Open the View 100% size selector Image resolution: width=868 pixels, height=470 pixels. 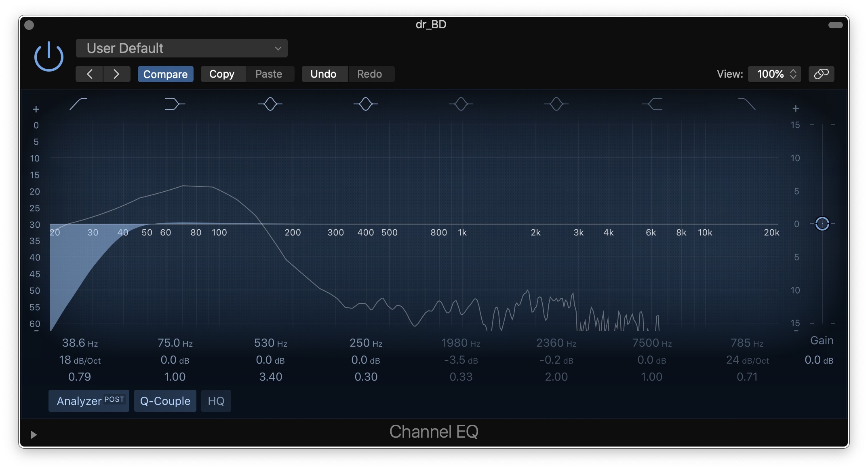coord(775,74)
